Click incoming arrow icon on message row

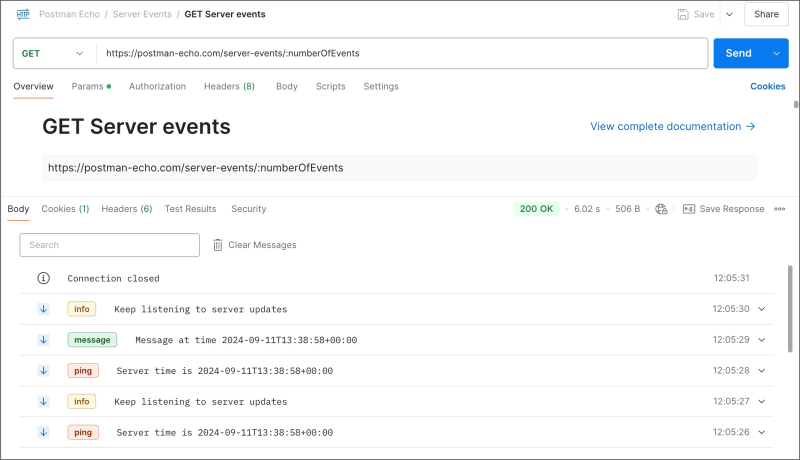(x=43, y=340)
